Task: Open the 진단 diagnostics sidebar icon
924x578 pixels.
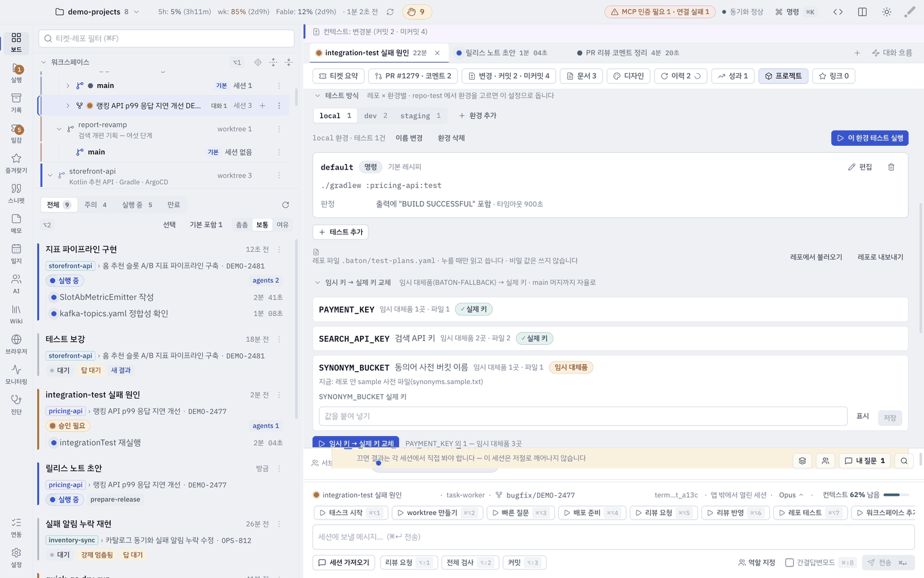Action: 16,405
